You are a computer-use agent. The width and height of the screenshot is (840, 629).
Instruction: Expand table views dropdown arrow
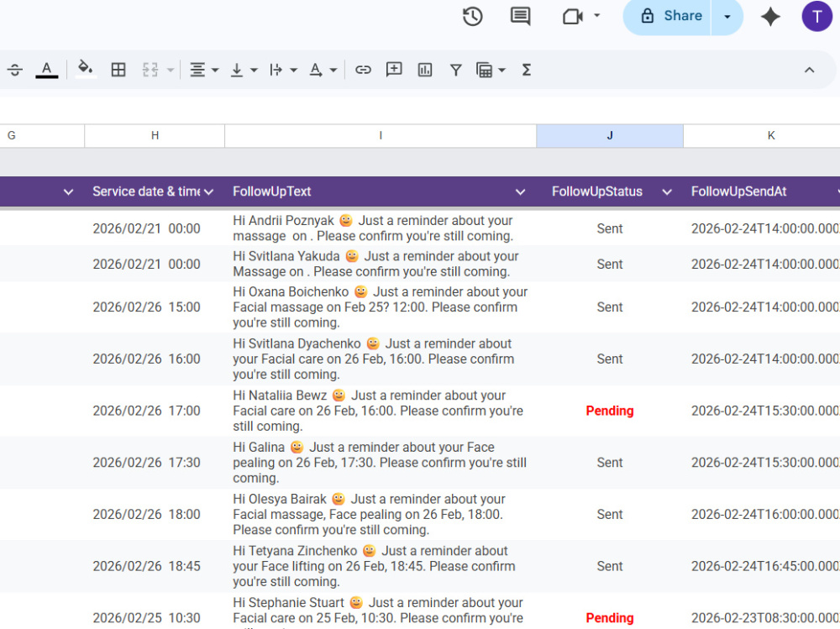[x=502, y=71]
